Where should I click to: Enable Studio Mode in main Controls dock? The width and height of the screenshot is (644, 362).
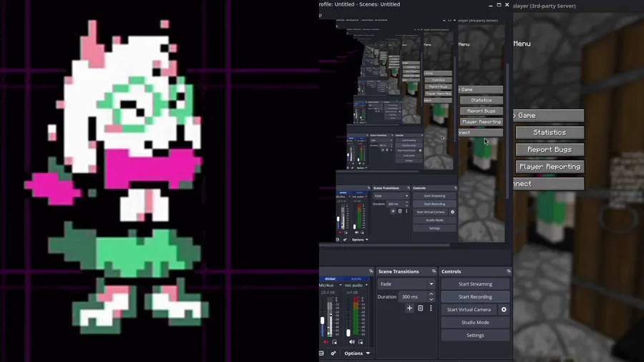475,322
